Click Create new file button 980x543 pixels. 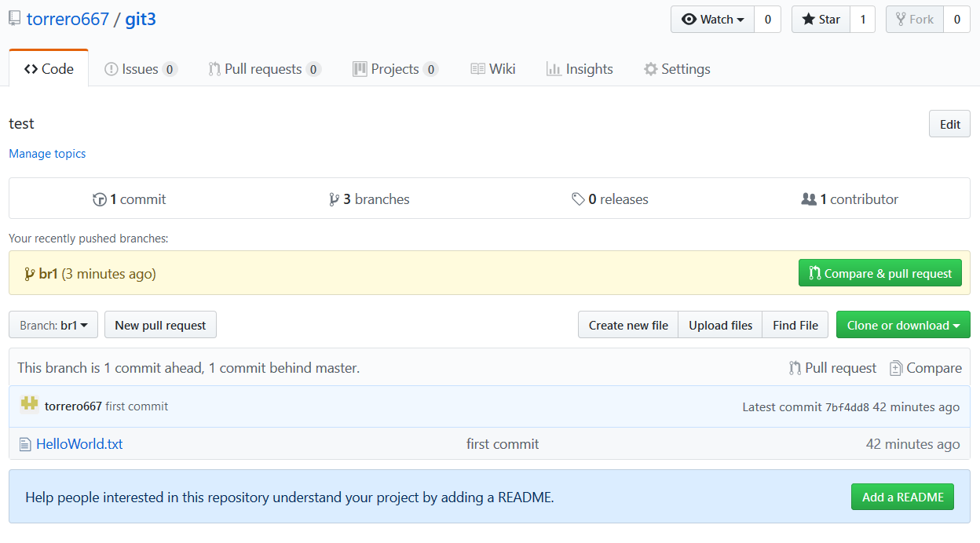tap(628, 325)
